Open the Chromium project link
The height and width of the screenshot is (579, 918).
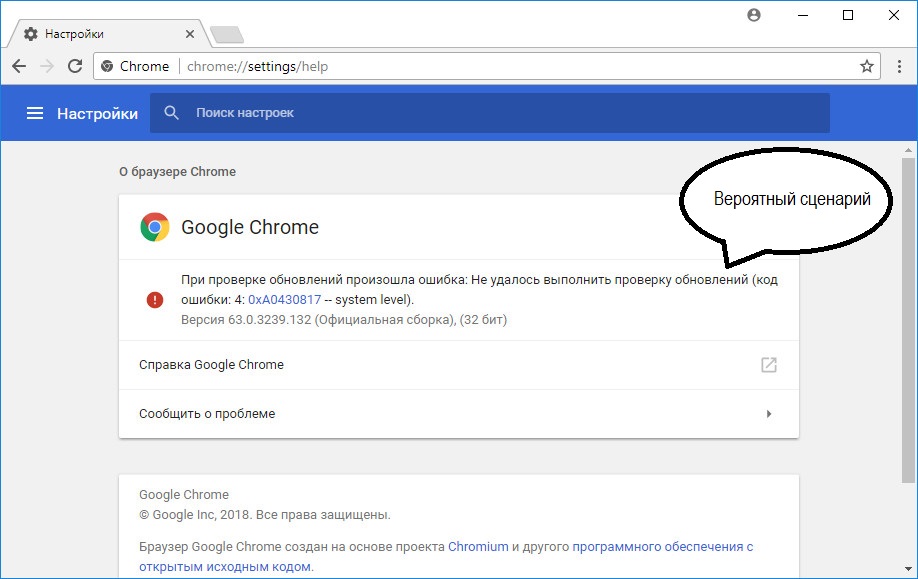[478, 547]
